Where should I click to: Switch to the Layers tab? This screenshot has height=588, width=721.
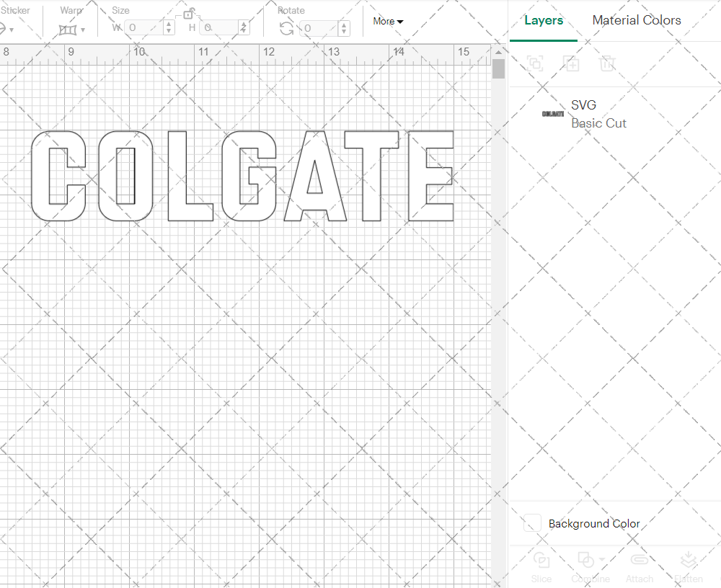(x=544, y=20)
